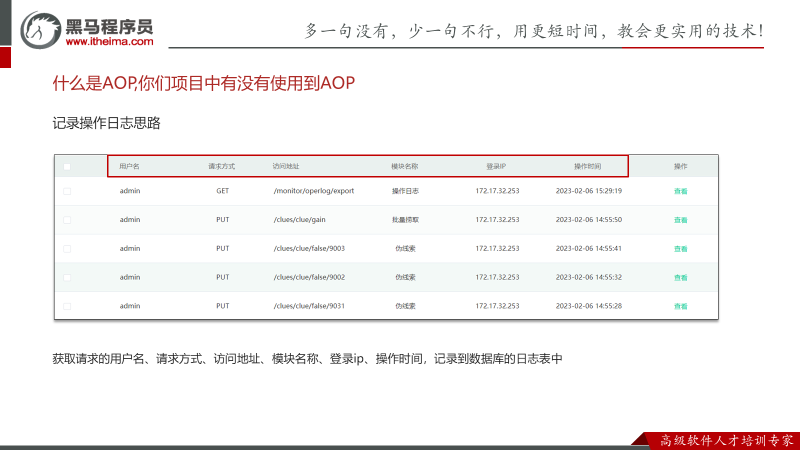Click PUT in the /clues/clue/gain row

point(222,219)
